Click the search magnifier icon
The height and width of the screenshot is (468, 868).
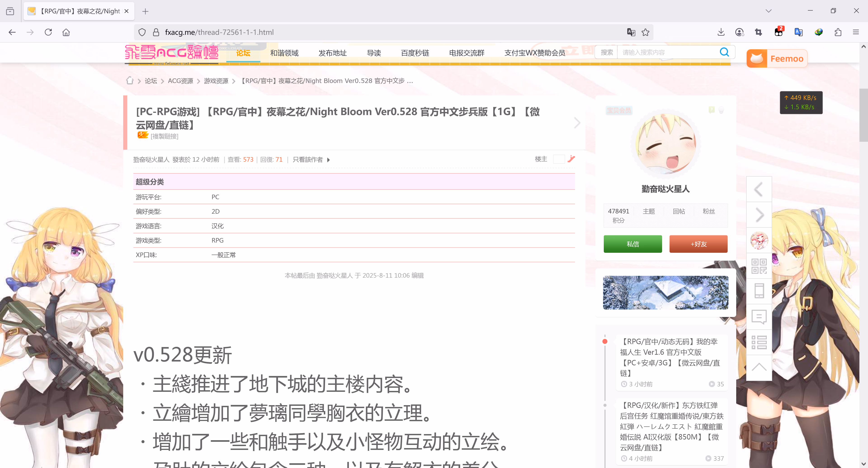724,52
